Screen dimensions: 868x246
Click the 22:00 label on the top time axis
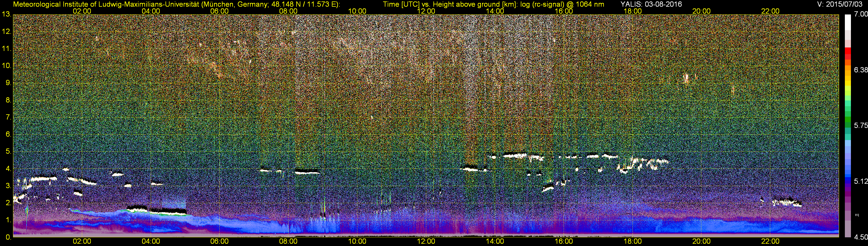click(x=770, y=11)
